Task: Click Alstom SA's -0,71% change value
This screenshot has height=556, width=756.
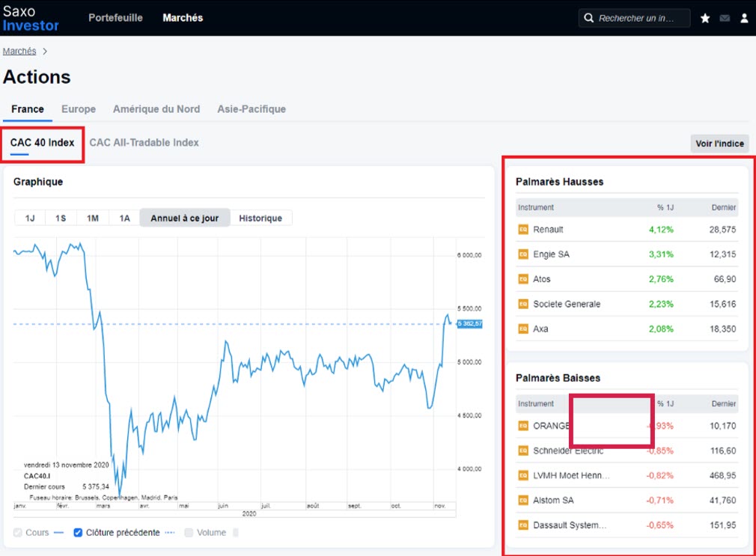Action: coord(659,501)
